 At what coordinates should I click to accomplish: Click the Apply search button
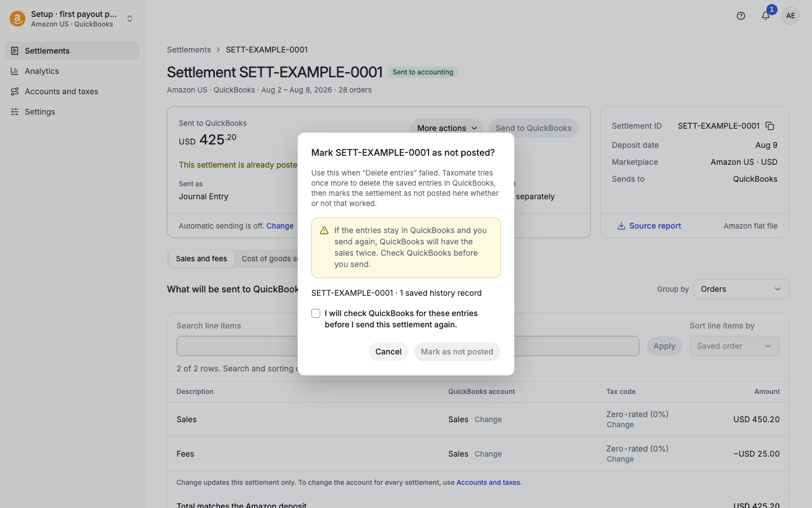pyautogui.click(x=664, y=346)
